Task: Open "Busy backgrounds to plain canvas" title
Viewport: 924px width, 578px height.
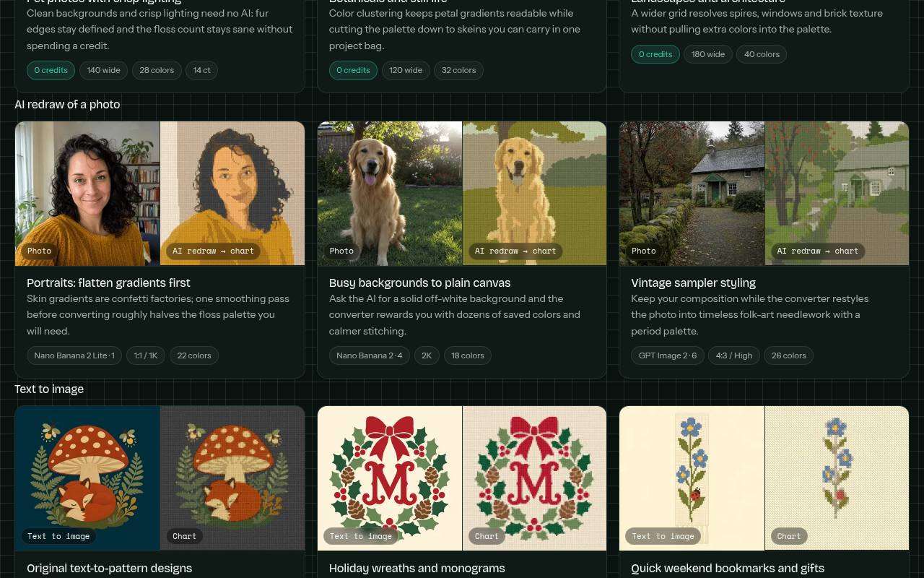Action: coord(419,282)
